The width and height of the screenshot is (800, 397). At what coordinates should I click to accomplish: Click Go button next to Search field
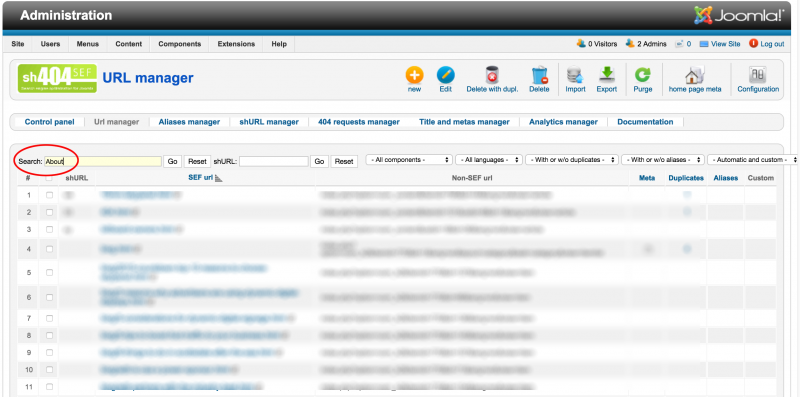click(172, 161)
